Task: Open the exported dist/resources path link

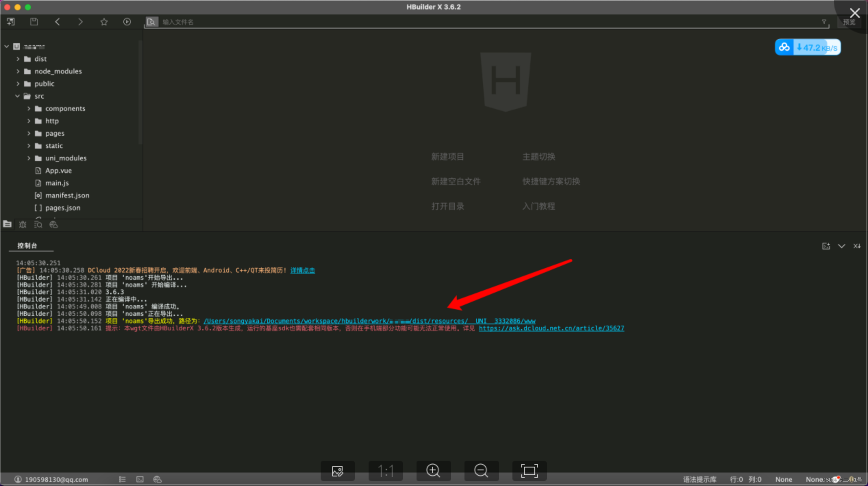Action: pos(369,321)
